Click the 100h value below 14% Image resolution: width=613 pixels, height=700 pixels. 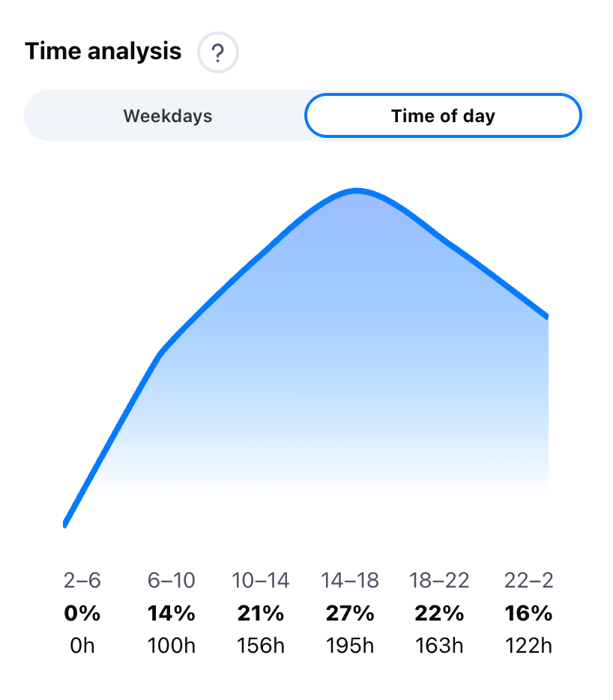[171, 645]
